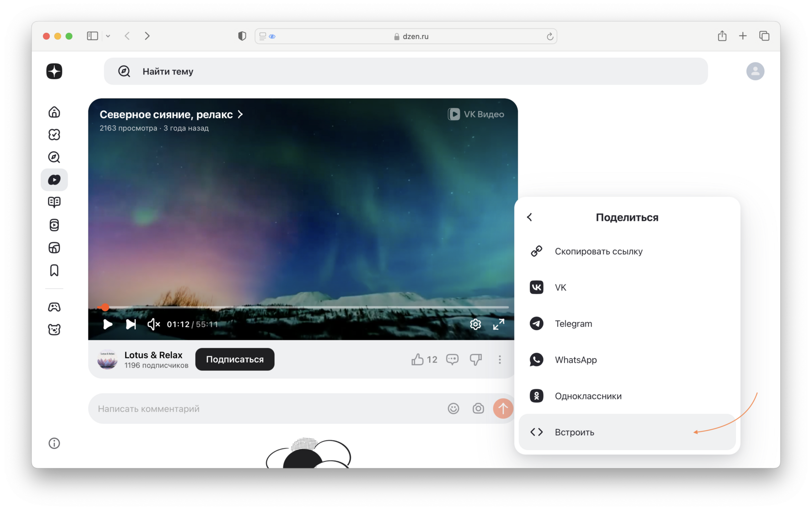Go back from the Поделиться menu
The image size is (812, 510).
[530, 217]
